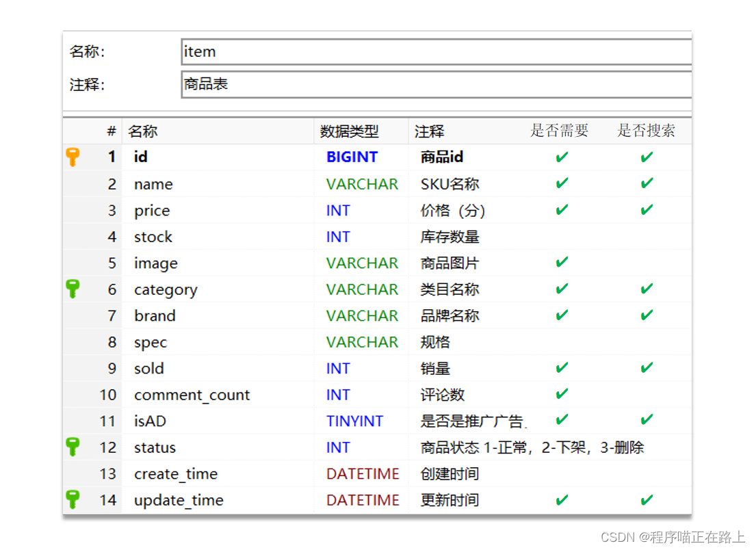
Task: Click the update_time column name cell
Action: click(x=179, y=500)
